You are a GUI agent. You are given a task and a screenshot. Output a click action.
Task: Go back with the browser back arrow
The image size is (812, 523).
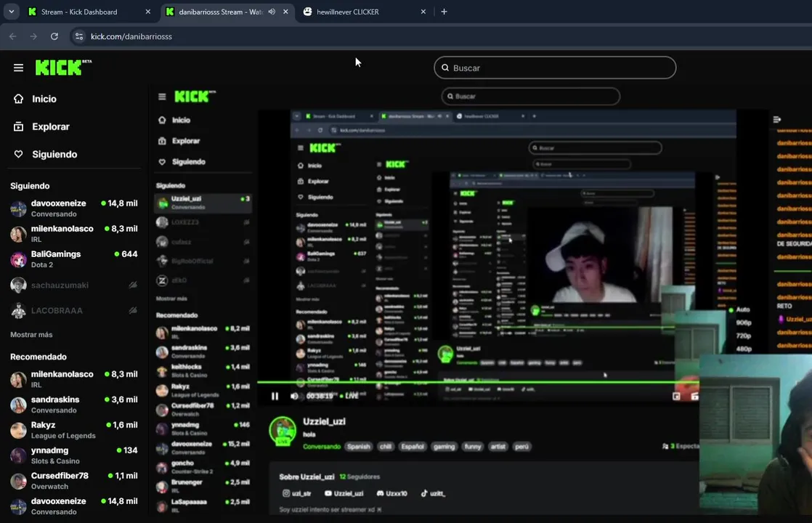pos(13,36)
